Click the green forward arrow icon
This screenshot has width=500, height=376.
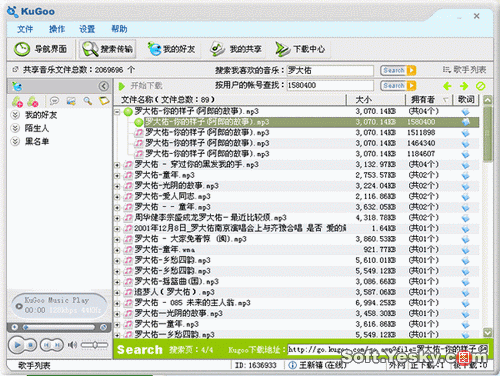(x=464, y=86)
